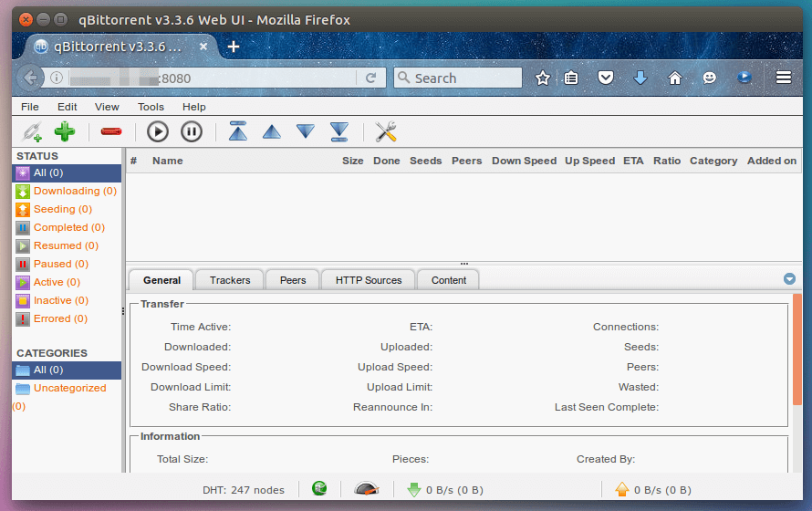Click the Firefox chat smiley icon
Screen dimensions: 812x511
coord(710,78)
